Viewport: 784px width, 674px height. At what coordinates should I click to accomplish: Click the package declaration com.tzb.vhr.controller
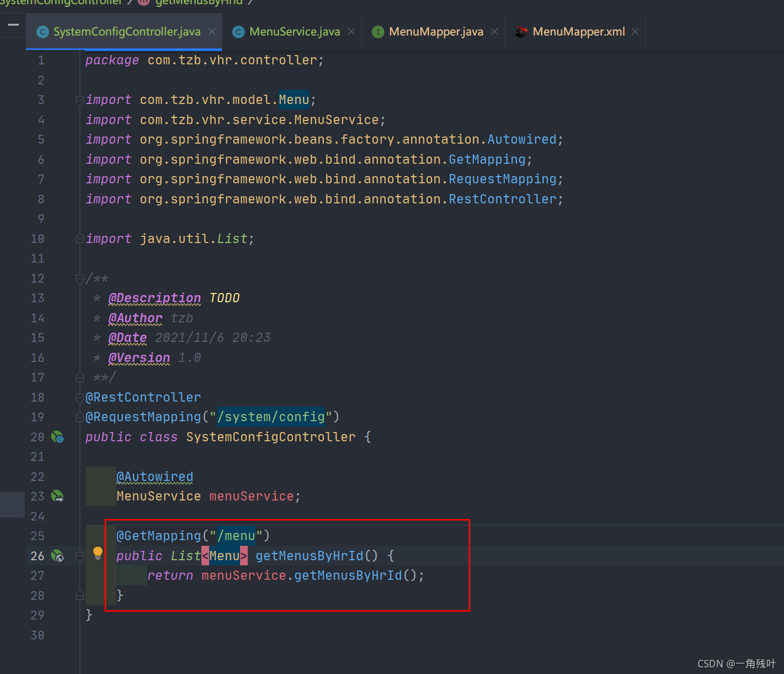(232, 60)
